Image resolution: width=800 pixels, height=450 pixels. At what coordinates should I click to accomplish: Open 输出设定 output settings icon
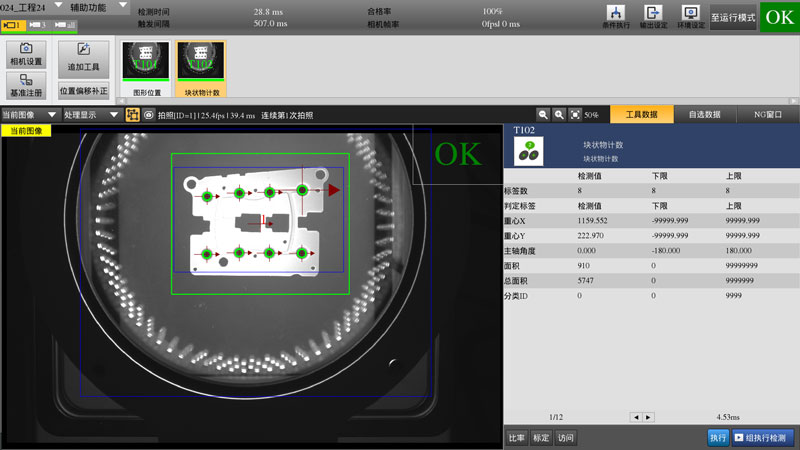(653, 15)
